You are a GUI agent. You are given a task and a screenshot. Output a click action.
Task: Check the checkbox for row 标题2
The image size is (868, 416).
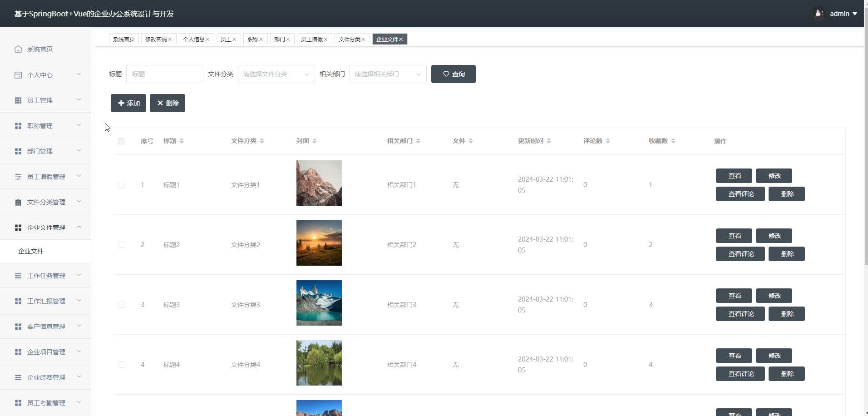tap(121, 245)
